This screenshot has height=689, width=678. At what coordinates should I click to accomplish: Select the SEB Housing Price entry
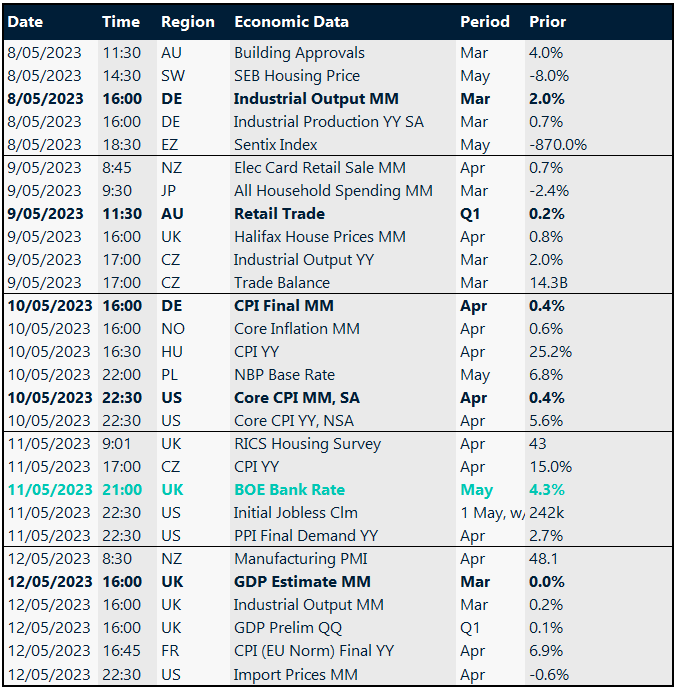click(296, 76)
